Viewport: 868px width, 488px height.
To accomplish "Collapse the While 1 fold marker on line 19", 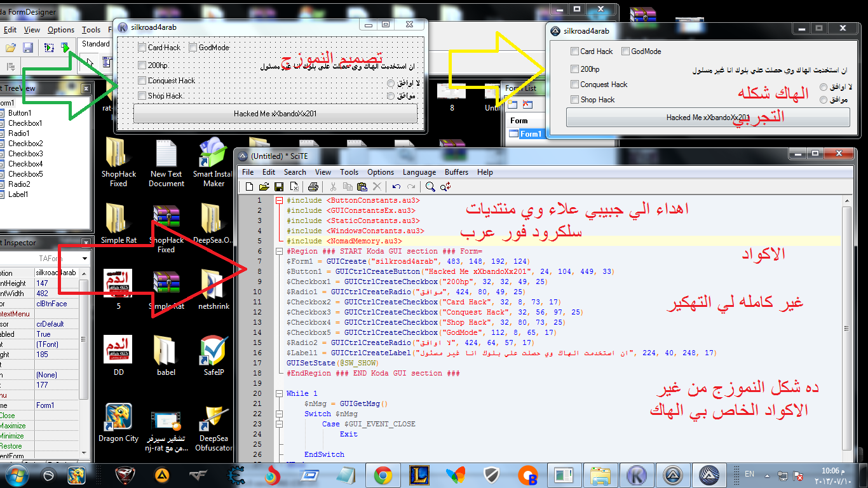I will (x=279, y=393).
